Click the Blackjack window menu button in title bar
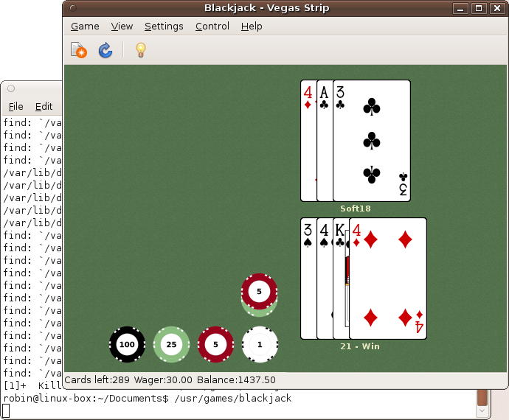The width and height of the screenshot is (509, 420). 73,8
